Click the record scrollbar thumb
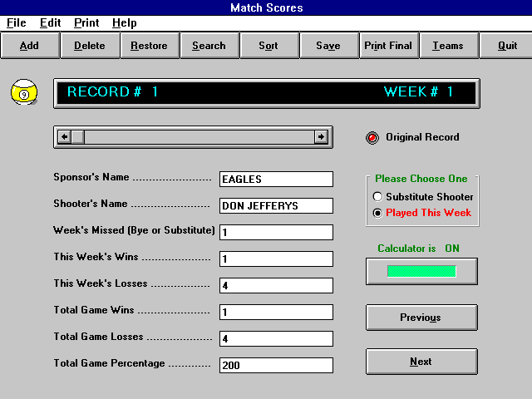532x399 pixels. tap(77, 136)
